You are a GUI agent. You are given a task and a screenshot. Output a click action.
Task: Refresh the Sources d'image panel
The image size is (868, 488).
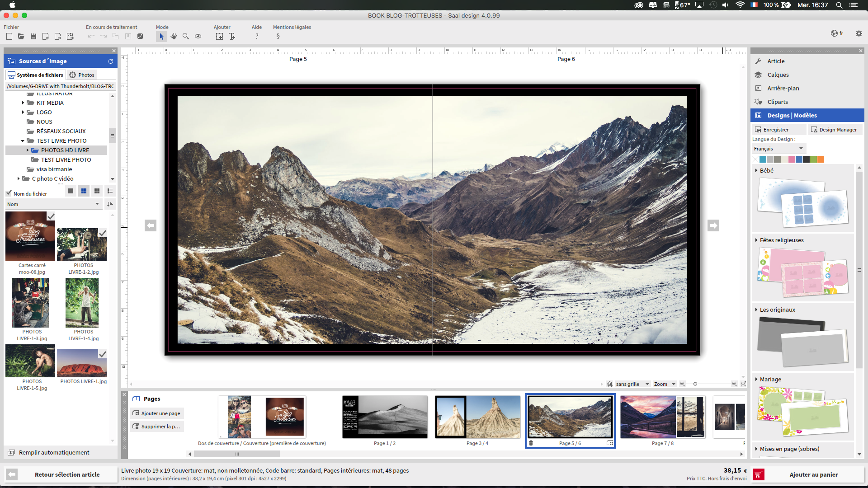click(x=110, y=61)
